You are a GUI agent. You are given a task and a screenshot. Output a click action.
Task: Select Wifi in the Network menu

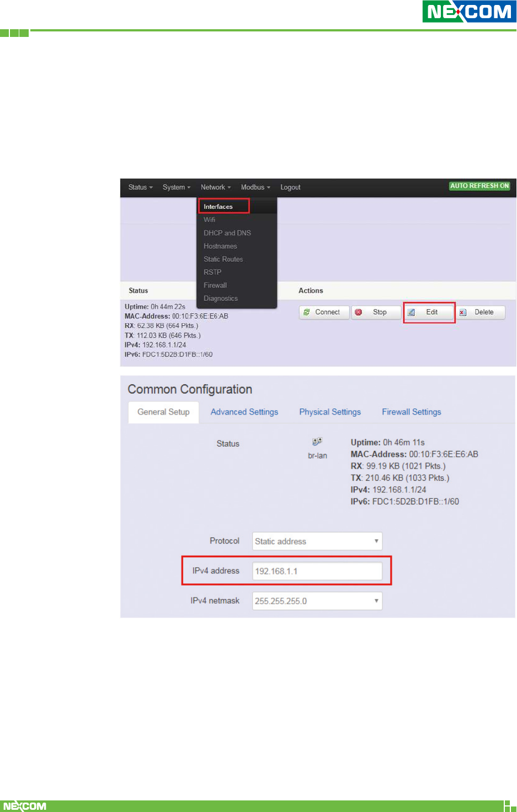[x=210, y=220]
